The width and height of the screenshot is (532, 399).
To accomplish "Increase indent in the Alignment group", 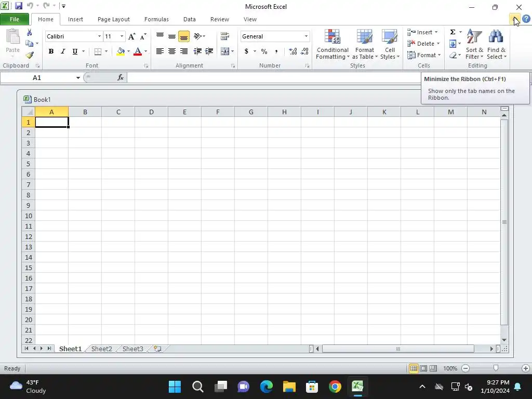I will coord(209,51).
